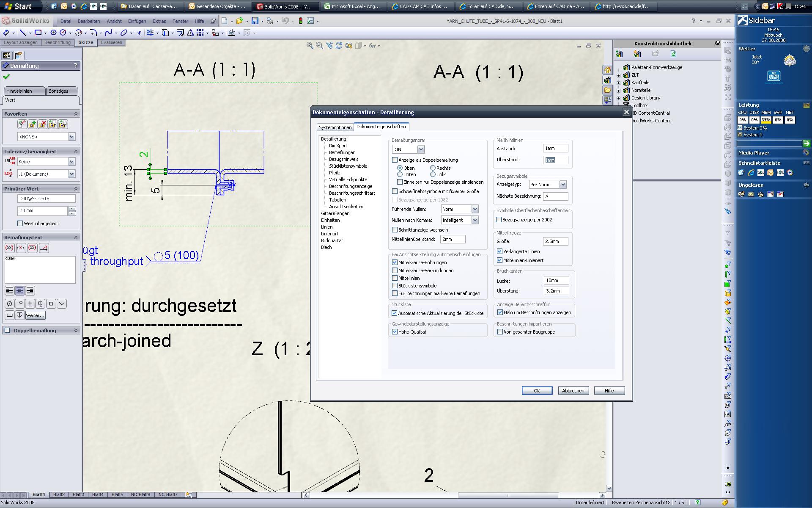Click the Rebuild traffic light icon
The image size is (812, 508).
[x=301, y=21]
